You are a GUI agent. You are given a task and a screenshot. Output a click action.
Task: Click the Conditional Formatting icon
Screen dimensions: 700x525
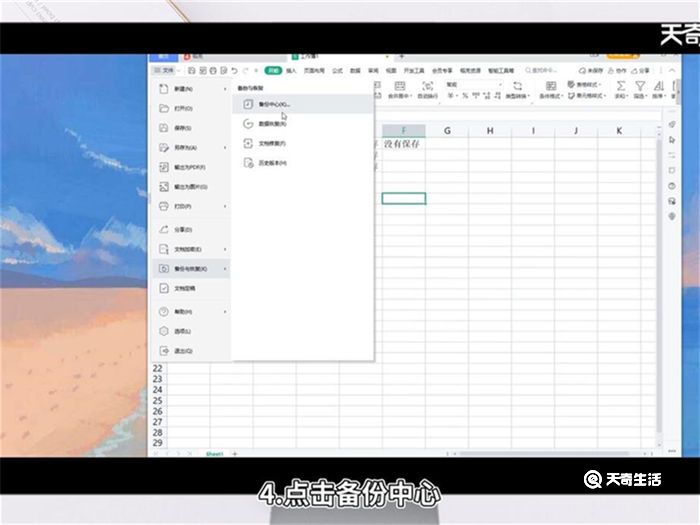click(x=551, y=85)
